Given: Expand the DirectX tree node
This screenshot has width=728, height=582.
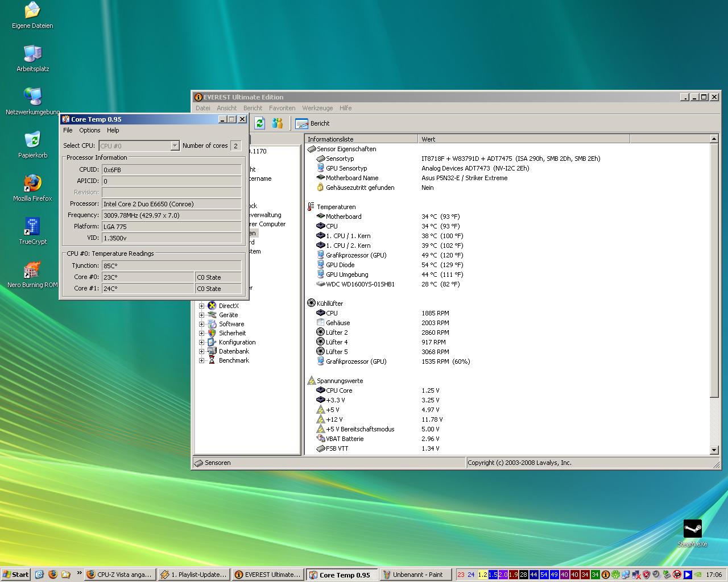Looking at the screenshot, I should pyautogui.click(x=201, y=306).
